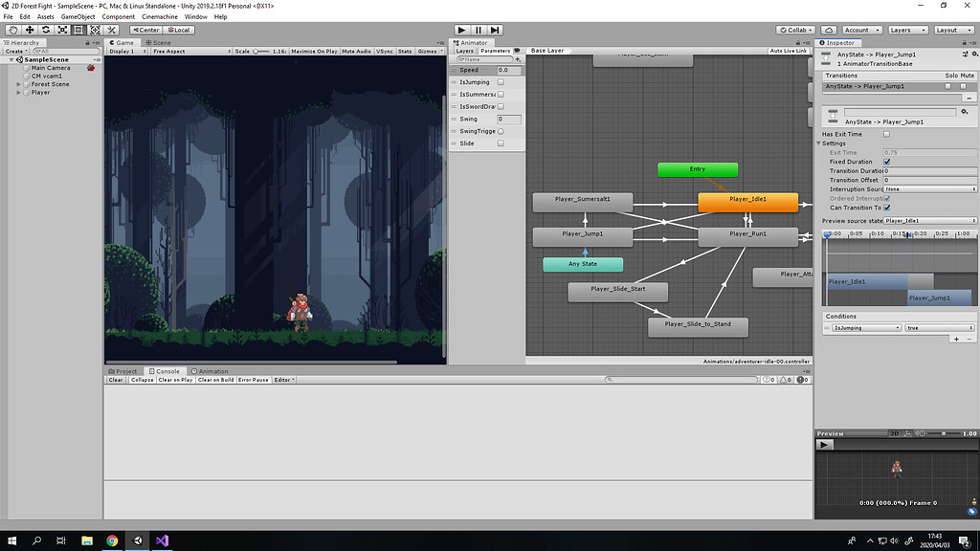Image resolution: width=980 pixels, height=551 pixels.
Task: Switch to the Console tab
Action: coord(164,371)
